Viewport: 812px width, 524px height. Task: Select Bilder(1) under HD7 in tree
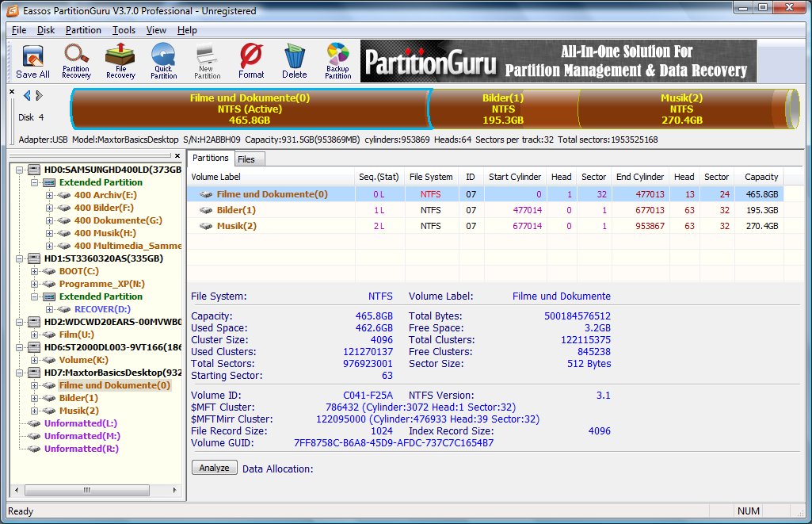78,398
